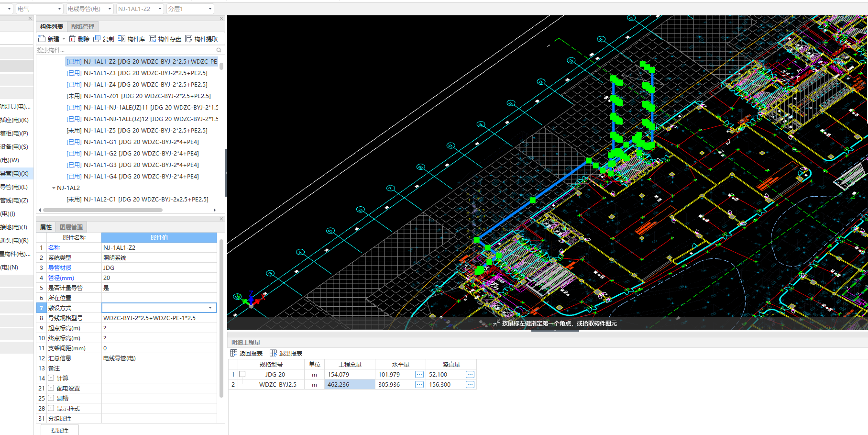Click the 构件提取 extract component icon
This screenshot has width=868, height=435.
(x=189, y=39)
